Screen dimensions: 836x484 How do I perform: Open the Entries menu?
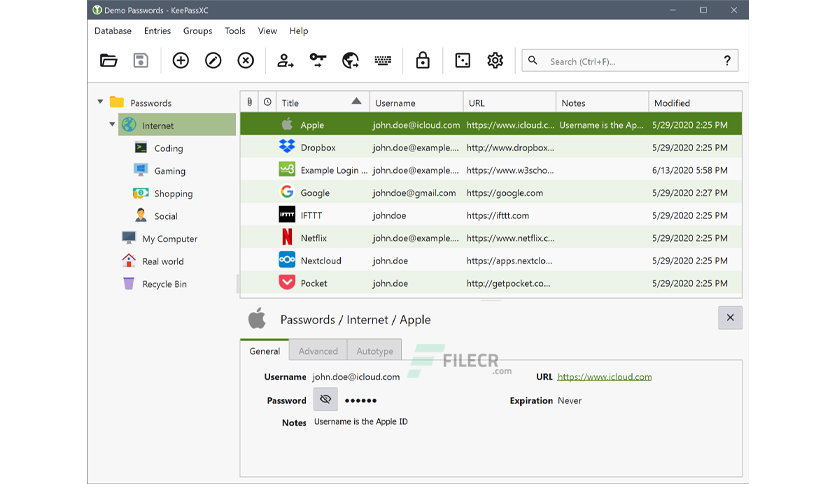[x=157, y=31]
